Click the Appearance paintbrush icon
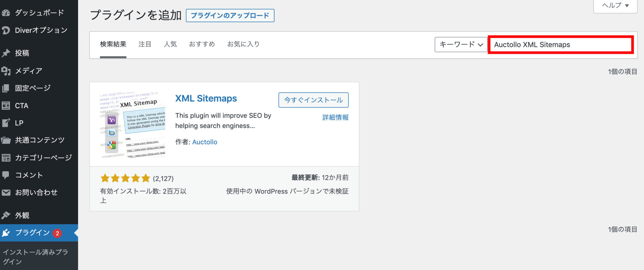 pos(6,215)
